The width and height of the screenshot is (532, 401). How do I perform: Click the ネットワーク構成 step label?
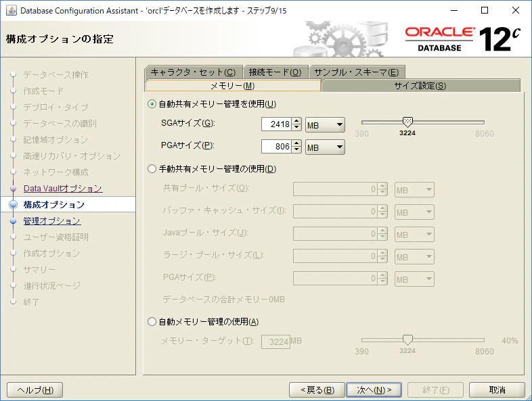click(56, 172)
